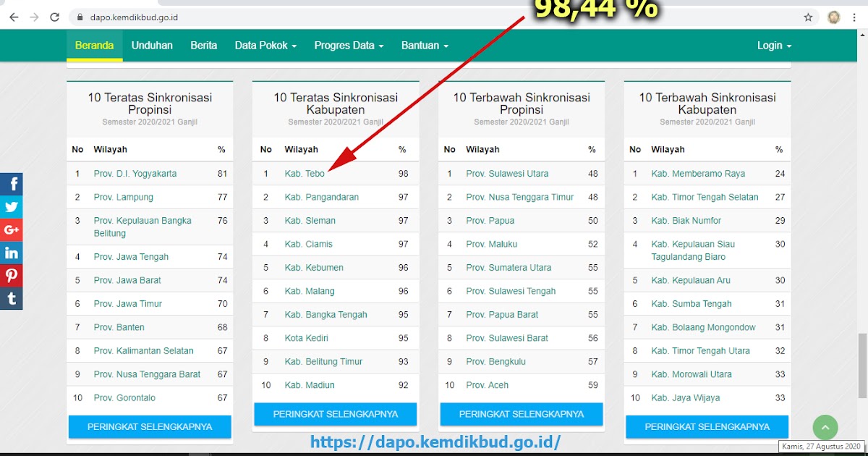This screenshot has width=868, height=456.
Task: Select Berita in the navigation bar
Action: coord(203,45)
